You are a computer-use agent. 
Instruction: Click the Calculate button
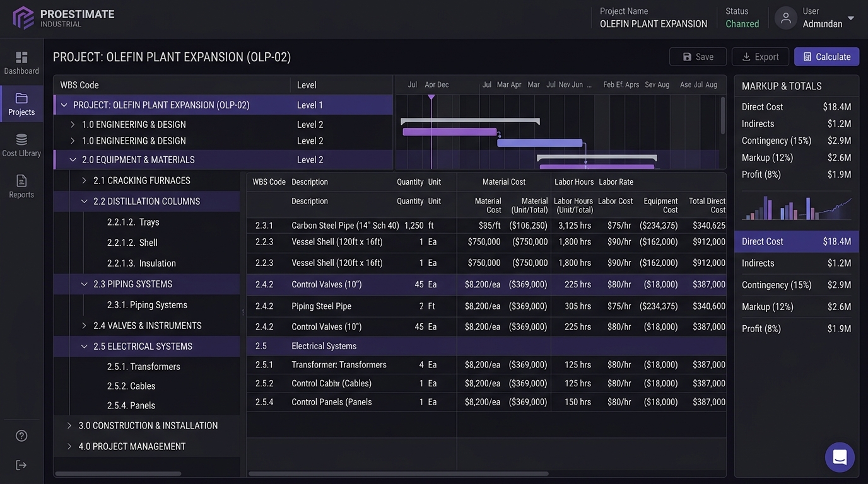point(826,57)
